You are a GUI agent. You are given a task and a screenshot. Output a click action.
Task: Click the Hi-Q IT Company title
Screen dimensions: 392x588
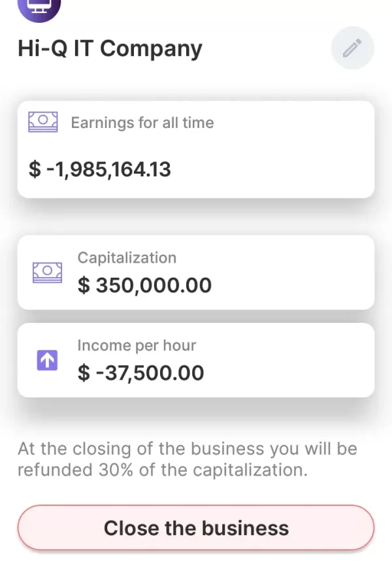(110, 49)
